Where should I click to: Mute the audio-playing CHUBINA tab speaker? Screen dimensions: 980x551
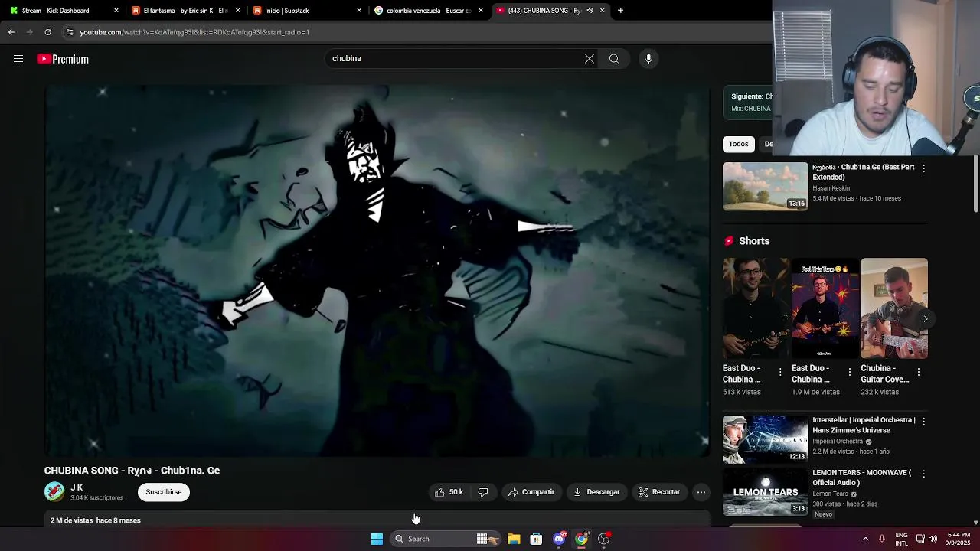click(590, 11)
